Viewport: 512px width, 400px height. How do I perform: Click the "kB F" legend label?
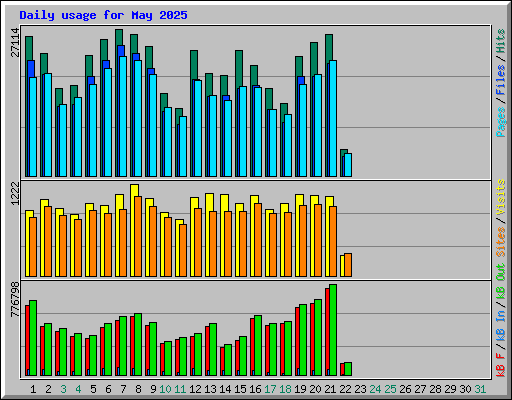pos(500,365)
